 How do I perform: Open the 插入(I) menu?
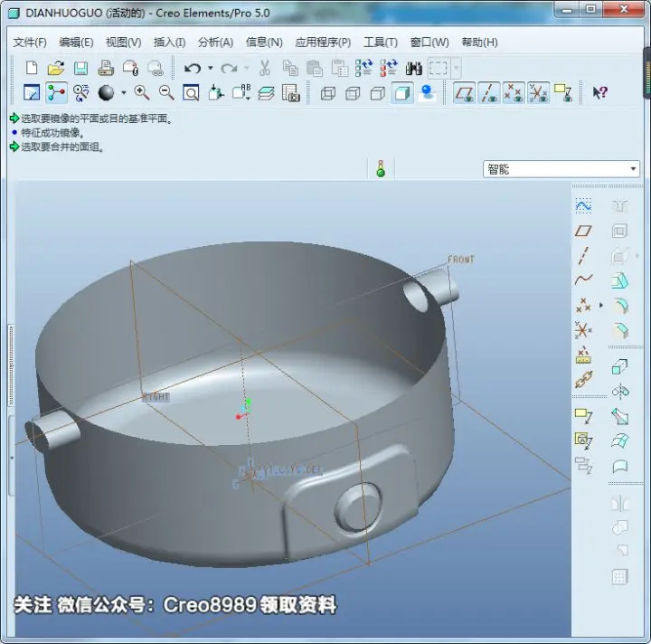click(169, 43)
